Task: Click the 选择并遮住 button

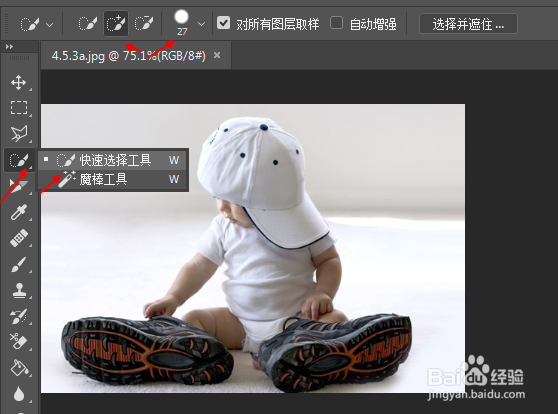Action: pos(468,24)
